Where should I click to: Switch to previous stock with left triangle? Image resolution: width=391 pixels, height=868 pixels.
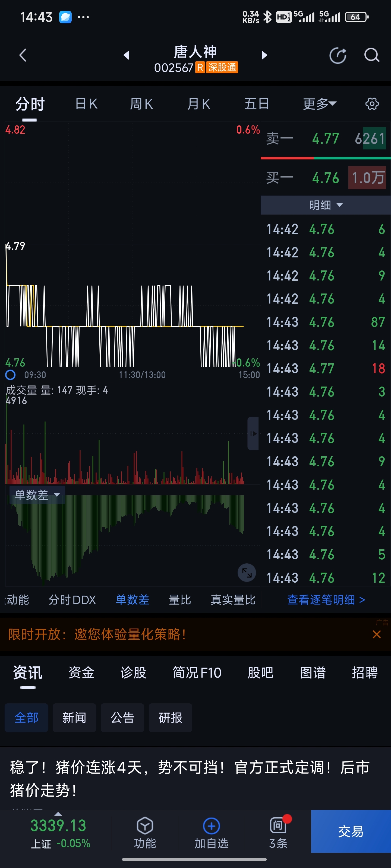pyautogui.click(x=126, y=55)
